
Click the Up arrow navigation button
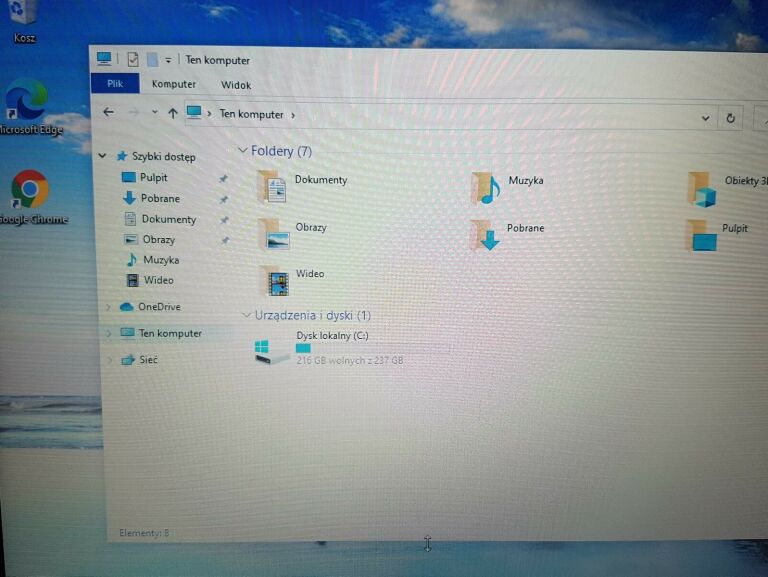(x=172, y=114)
